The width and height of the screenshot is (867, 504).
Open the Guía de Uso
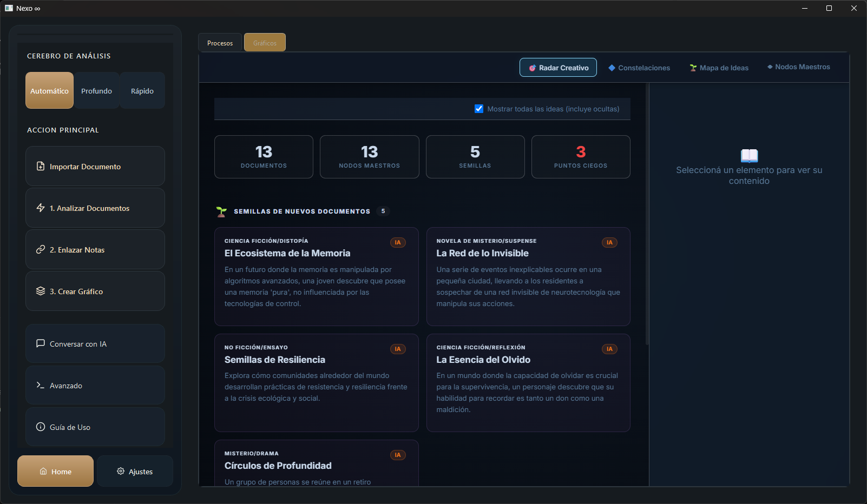pos(95,427)
